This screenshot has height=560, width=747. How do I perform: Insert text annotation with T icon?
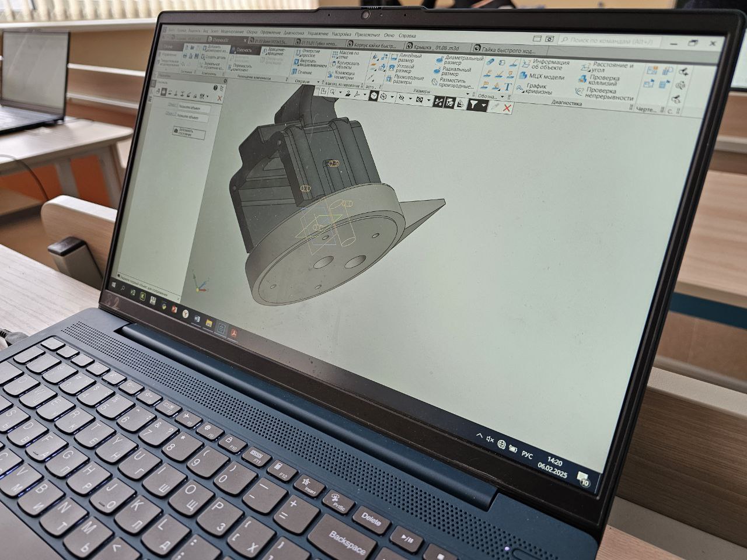(507, 87)
